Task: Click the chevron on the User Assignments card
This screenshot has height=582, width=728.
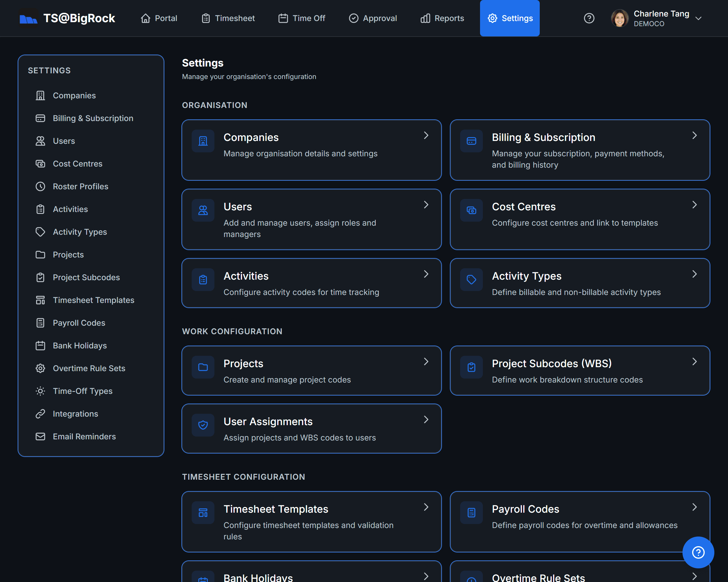Action: (x=426, y=419)
